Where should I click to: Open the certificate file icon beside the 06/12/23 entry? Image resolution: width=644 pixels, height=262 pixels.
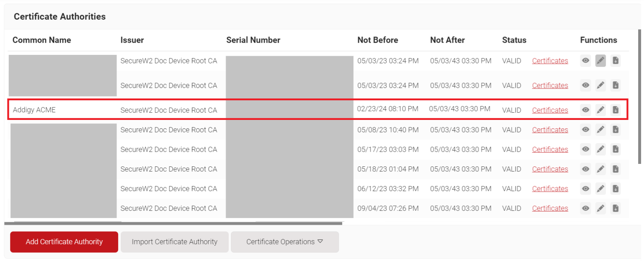(615, 188)
